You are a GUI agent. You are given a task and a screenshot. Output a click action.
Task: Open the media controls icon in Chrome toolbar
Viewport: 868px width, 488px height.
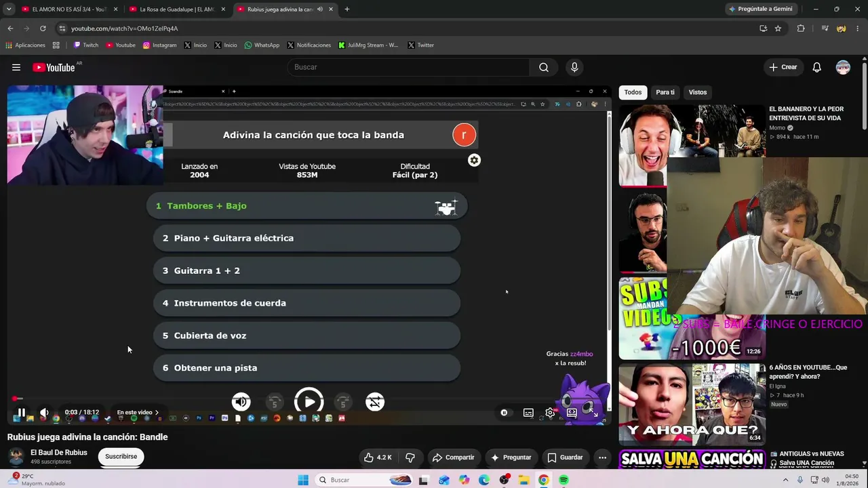click(825, 28)
